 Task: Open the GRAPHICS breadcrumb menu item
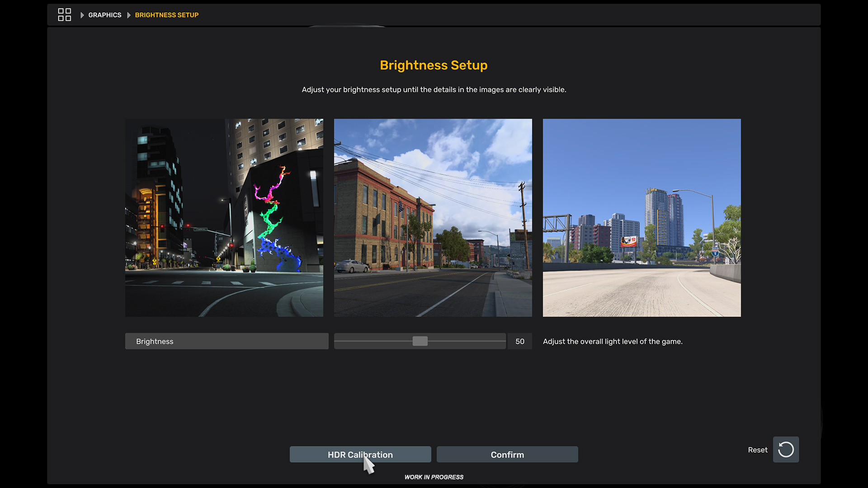click(x=105, y=15)
